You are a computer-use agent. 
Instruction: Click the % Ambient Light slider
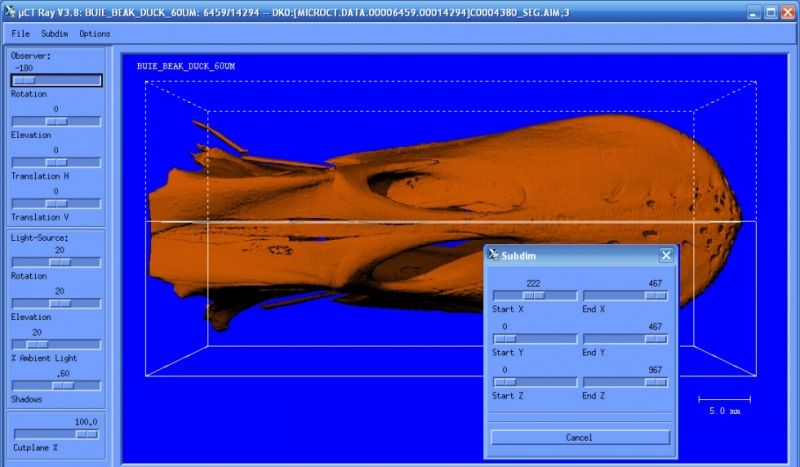click(x=56, y=345)
